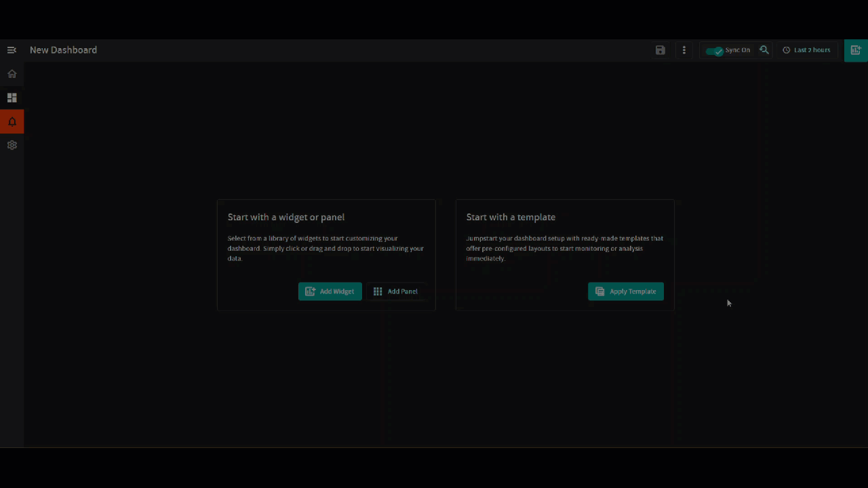Open the Last 2 hours time picker

[x=806, y=50]
